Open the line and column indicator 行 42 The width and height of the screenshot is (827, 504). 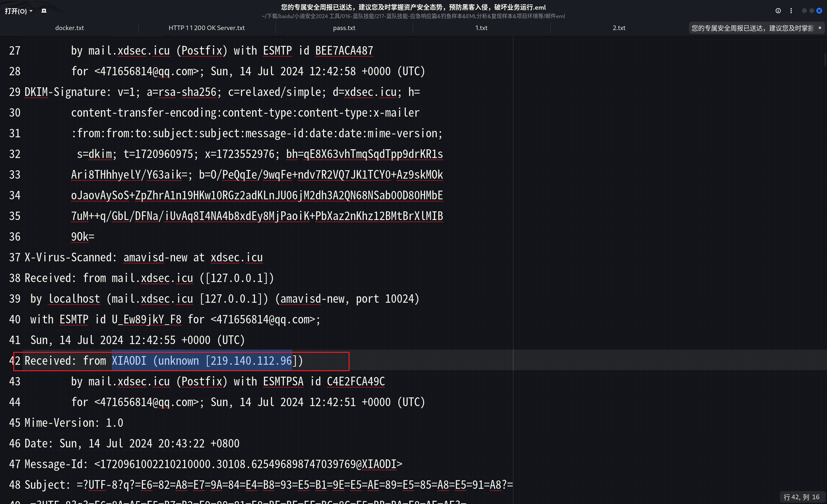point(801,497)
